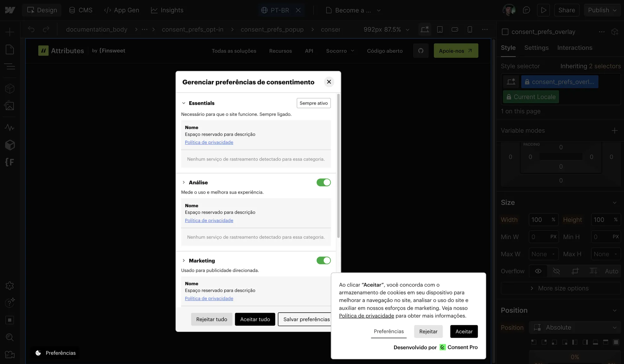The height and width of the screenshot is (364, 624).
Task: Toggle the Marketing consent switch
Action: click(x=323, y=261)
